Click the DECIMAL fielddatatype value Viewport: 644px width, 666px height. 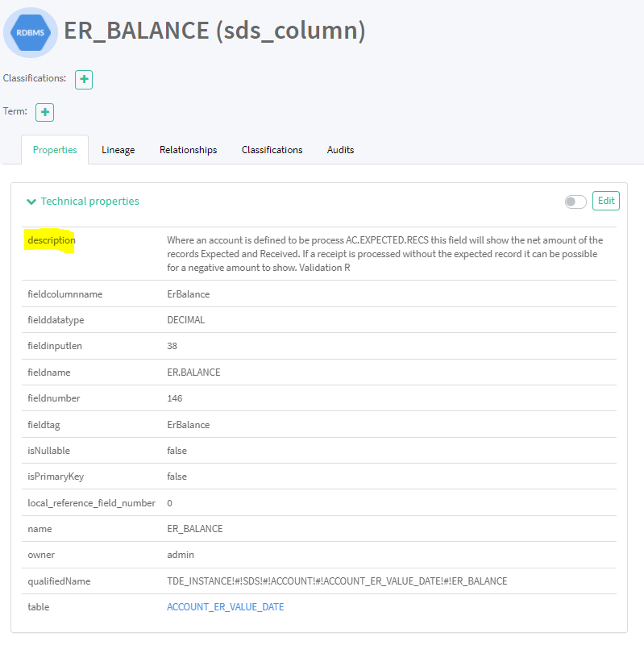(185, 320)
